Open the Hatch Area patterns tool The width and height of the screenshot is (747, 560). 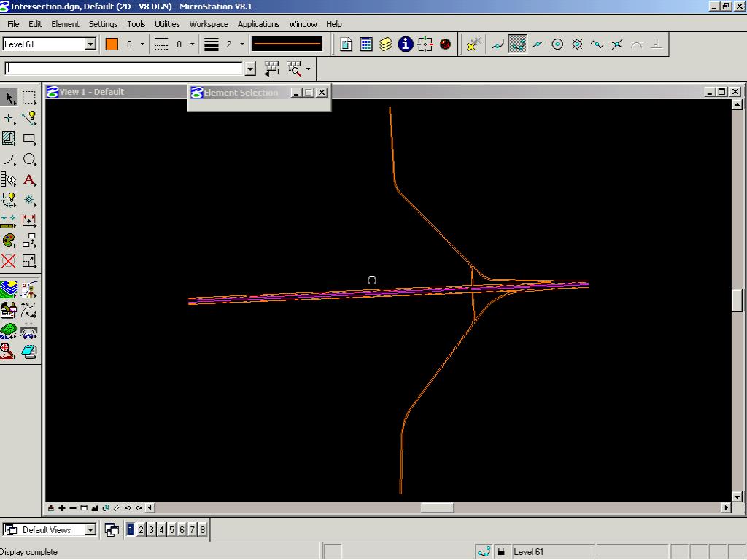9,139
